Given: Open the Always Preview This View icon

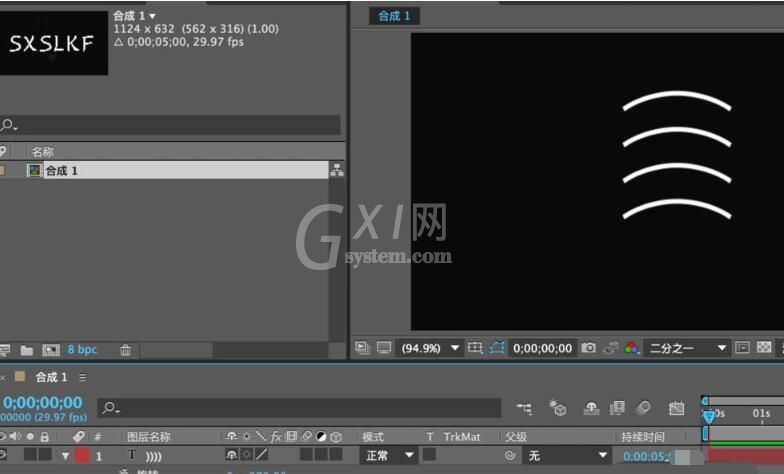Looking at the screenshot, I should [x=362, y=348].
